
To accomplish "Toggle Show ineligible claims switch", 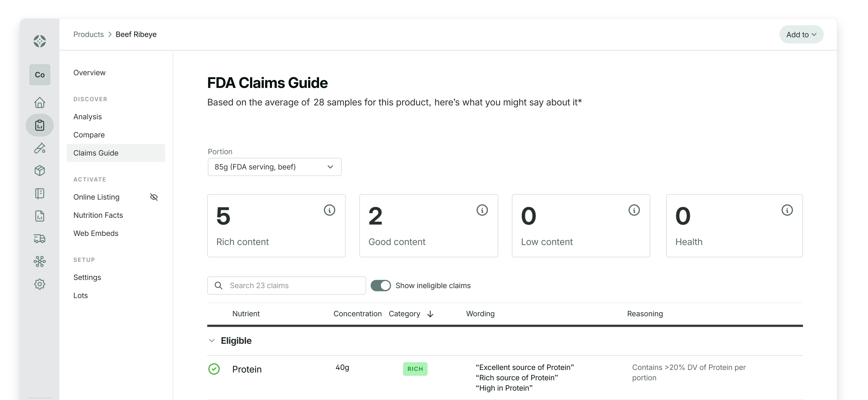I will tap(380, 286).
